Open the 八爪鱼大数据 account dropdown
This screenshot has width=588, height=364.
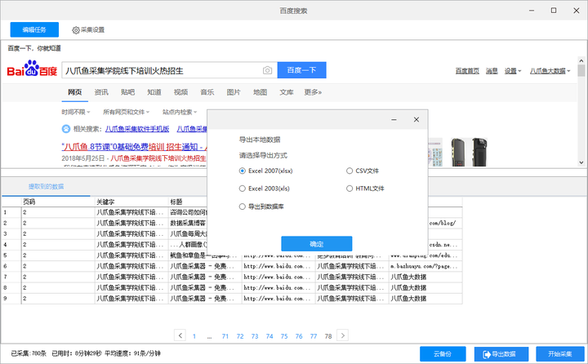click(550, 71)
